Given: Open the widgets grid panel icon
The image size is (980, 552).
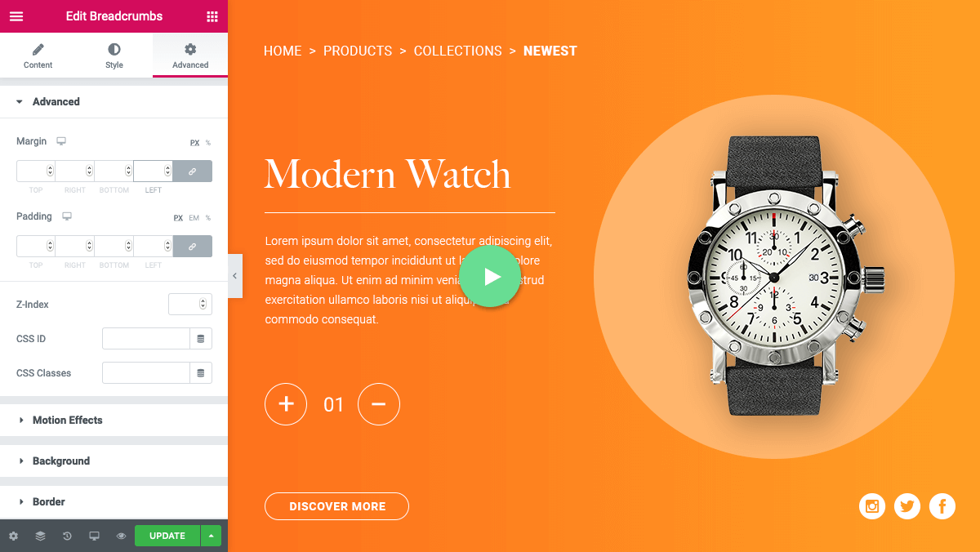Looking at the screenshot, I should pos(212,16).
